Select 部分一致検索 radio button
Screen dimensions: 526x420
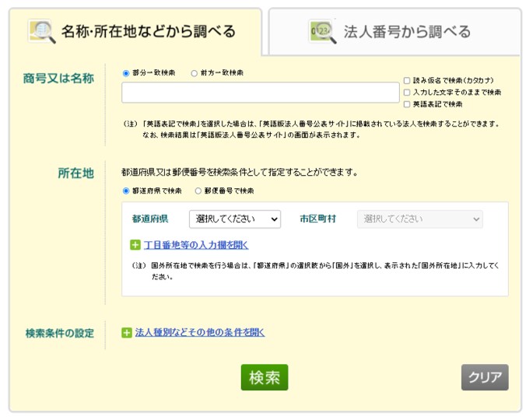point(126,73)
